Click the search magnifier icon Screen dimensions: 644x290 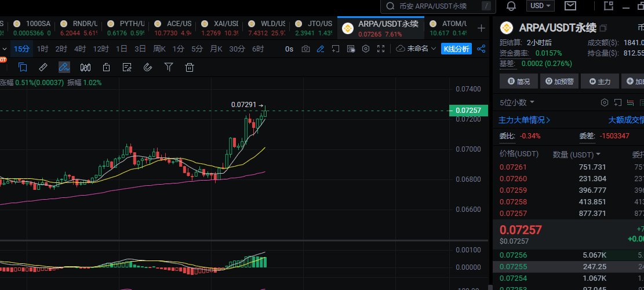click(391, 6)
